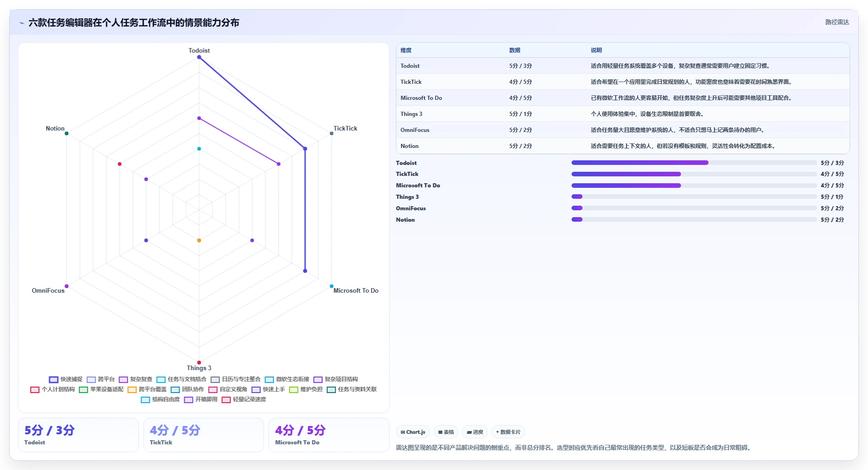
Task: Click the 团队协作 legend swatch
Action: [175, 389]
